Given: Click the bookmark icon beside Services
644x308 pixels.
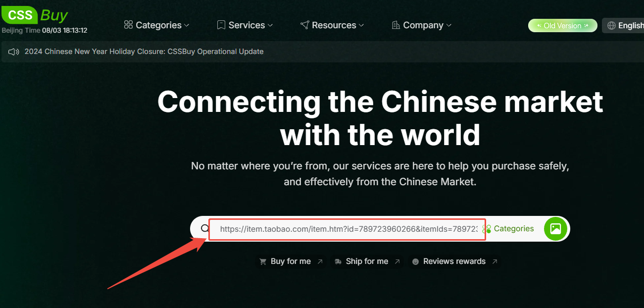Looking at the screenshot, I should [x=221, y=25].
